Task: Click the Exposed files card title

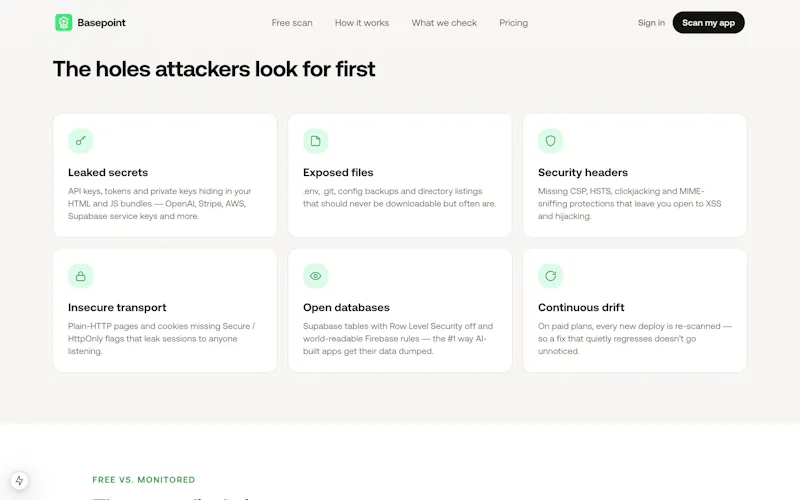Action: [338, 172]
